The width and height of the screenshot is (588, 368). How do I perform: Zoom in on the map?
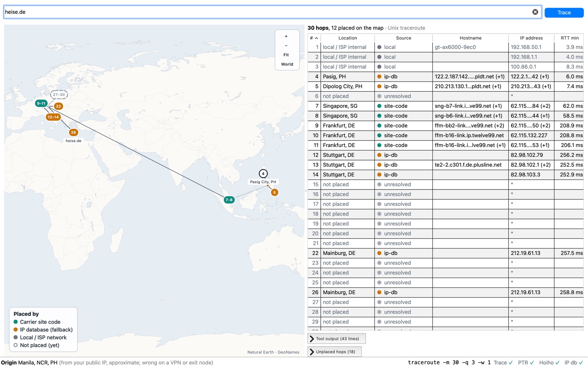[286, 36]
